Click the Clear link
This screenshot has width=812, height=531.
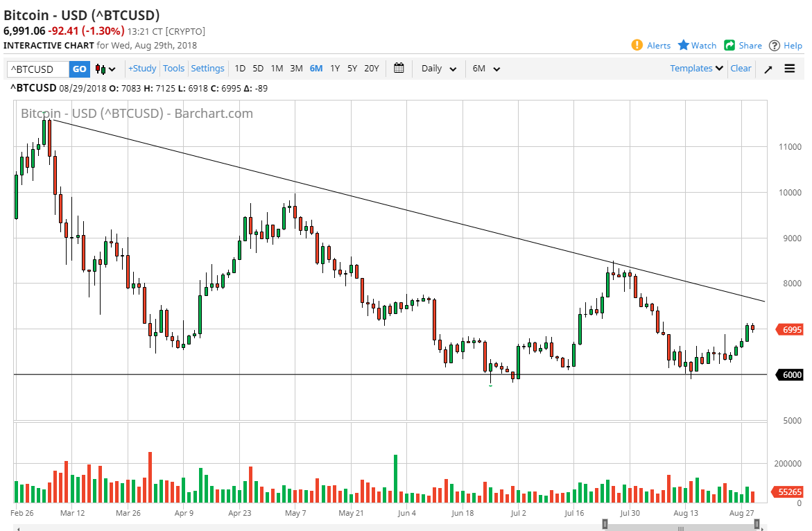click(x=741, y=69)
